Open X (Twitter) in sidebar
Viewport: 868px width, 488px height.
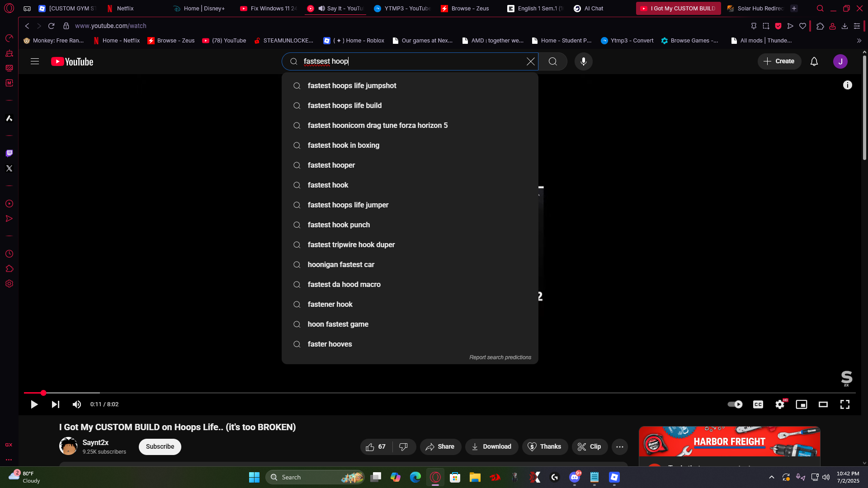click(9, 169)
